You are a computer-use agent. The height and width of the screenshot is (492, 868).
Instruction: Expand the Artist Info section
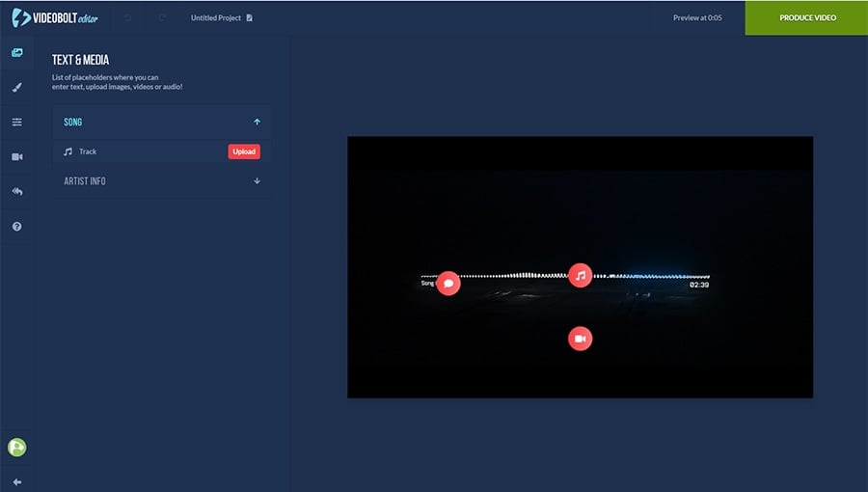coord(257,181)
